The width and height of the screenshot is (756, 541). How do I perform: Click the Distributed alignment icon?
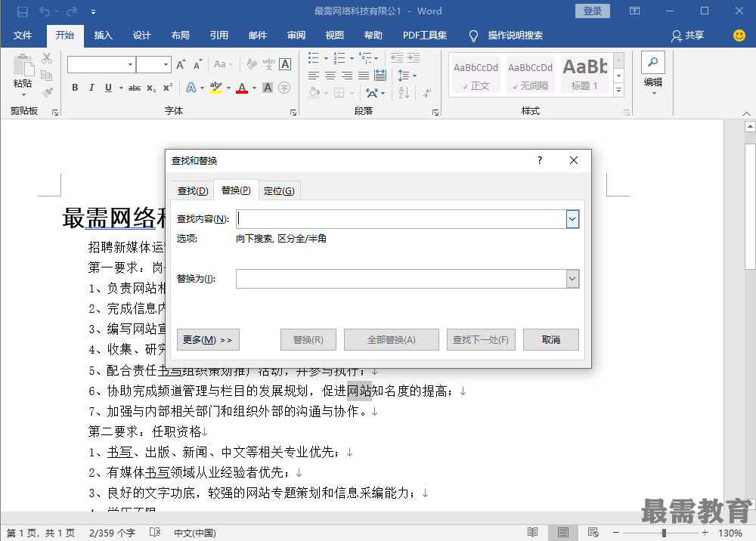click(380, 75)
